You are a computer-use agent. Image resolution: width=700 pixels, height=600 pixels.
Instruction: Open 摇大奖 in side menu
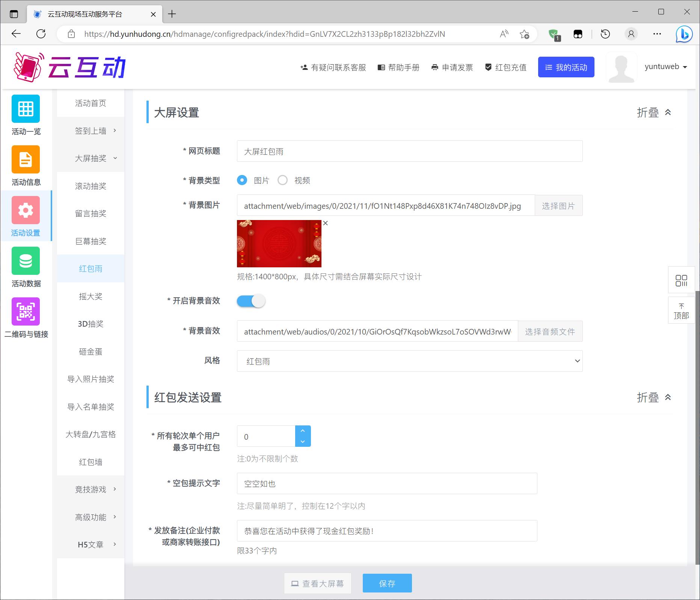(91, 297)
